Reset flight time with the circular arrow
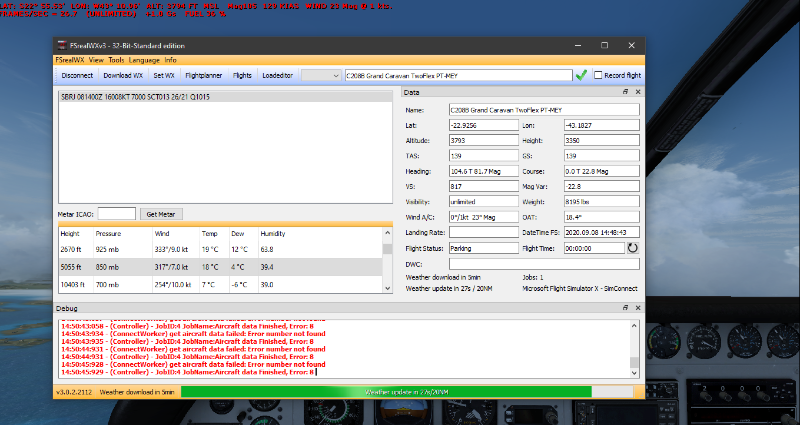Viewport: 800px width, 425px height. [633, 248]
